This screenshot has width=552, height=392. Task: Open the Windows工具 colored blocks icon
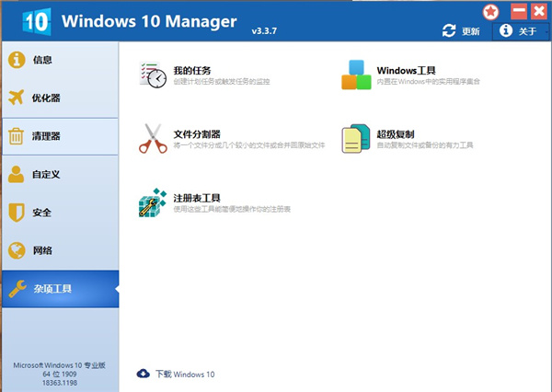tap(356, 75)
